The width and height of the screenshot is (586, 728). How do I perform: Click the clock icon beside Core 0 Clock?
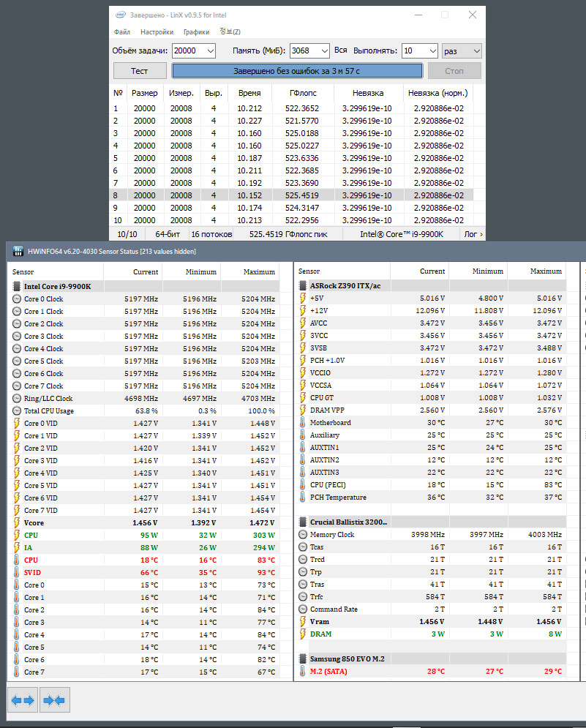point(17,299)
